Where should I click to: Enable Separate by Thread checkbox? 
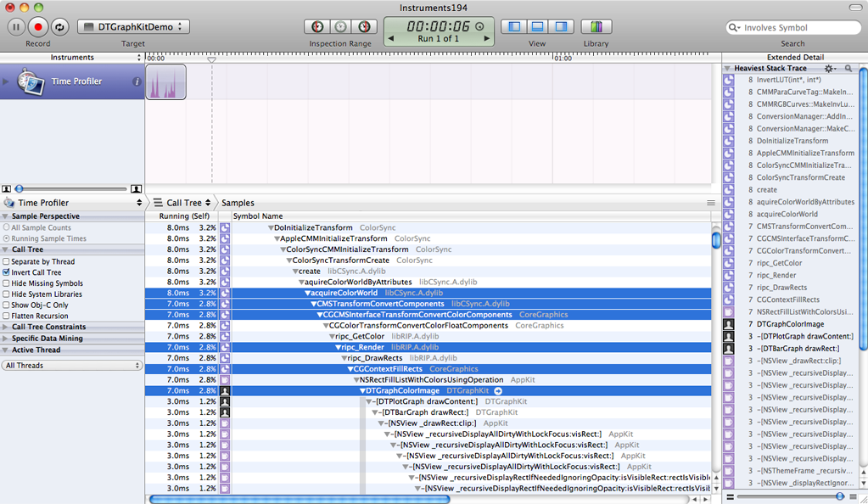[x=7, y=261]
